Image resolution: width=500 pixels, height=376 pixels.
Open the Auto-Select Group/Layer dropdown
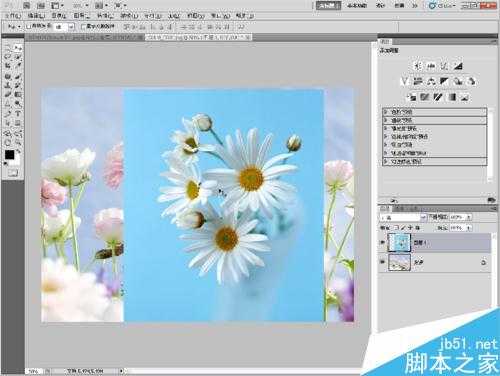tap(65, 27)
